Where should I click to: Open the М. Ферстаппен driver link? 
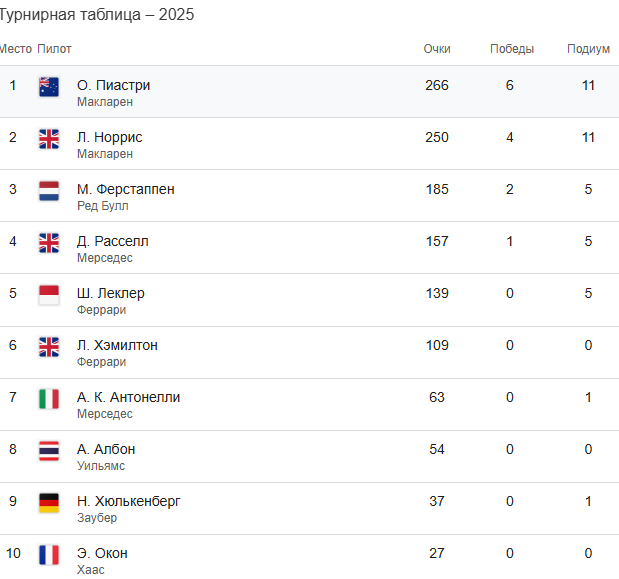126,189
